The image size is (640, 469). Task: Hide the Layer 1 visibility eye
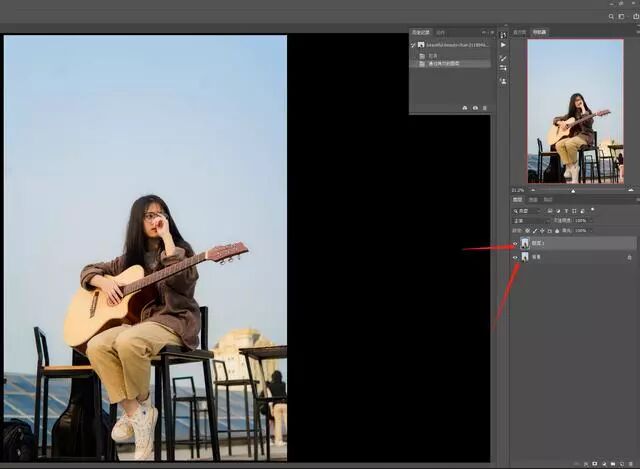pos(515,244)
